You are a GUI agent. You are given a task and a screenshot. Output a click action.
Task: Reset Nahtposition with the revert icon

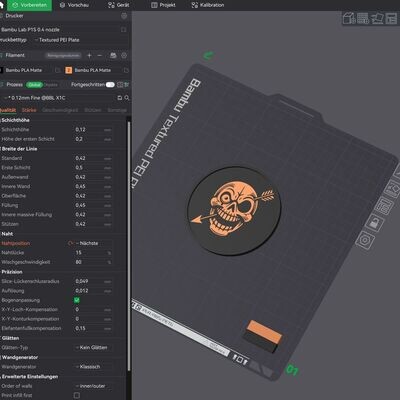[x=71, y=243]
